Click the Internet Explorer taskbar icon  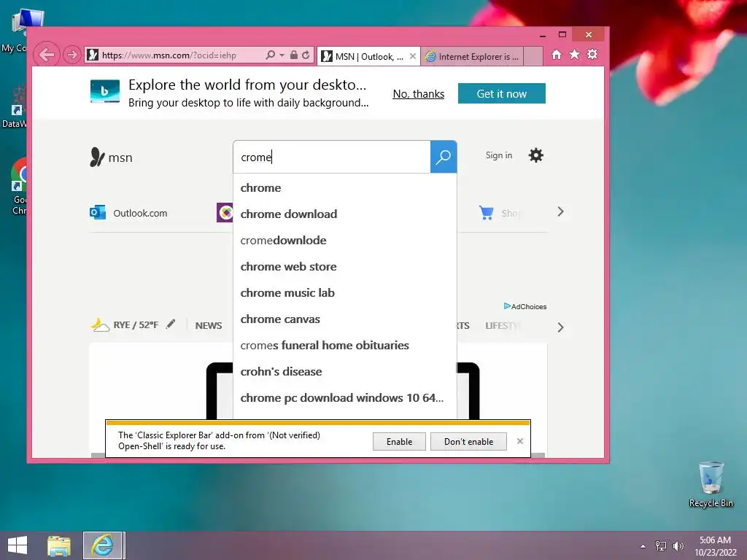tap(104, 545)
